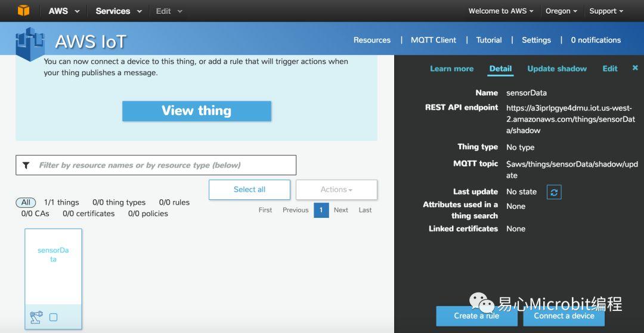Switch to Update shadow tab
644x333 pixels.
pyautogui.click(x=556, y=69)
